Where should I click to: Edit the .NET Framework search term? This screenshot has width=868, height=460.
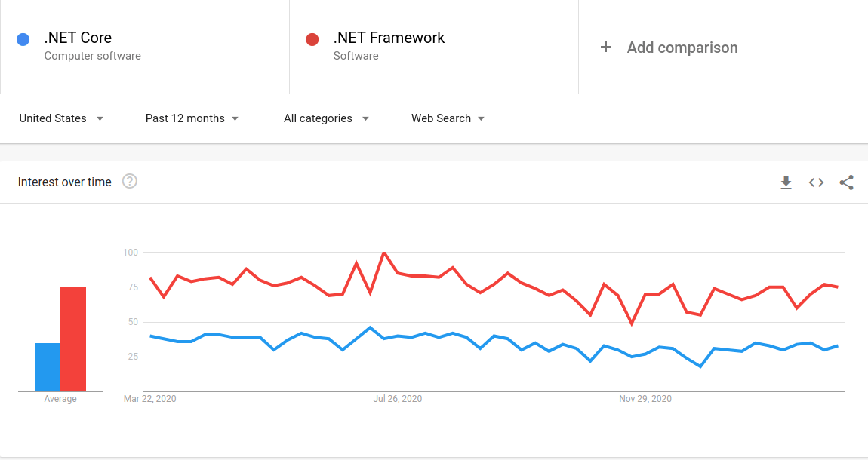pyautogui.click(x=389, y=38)
